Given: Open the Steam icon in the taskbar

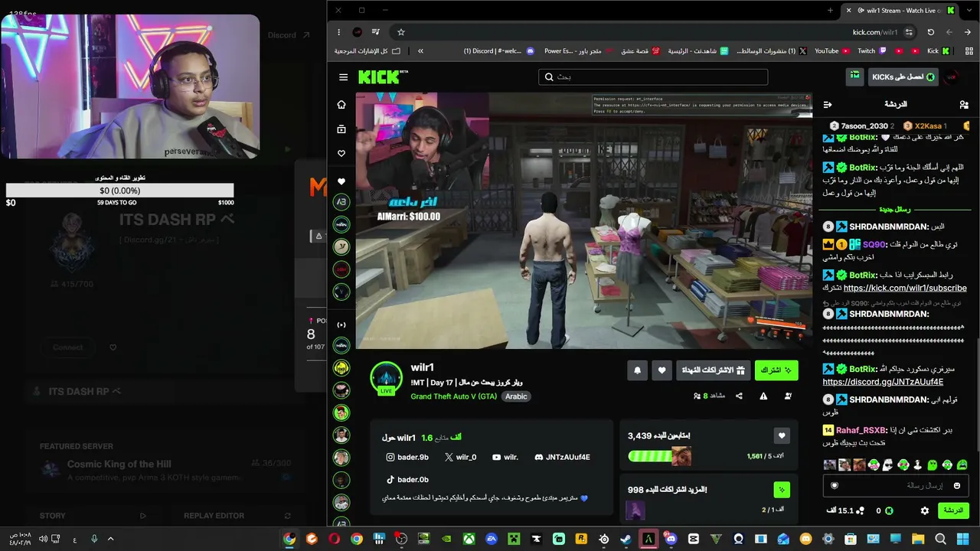Looking at the screenshot, I should tap(626, 539).
